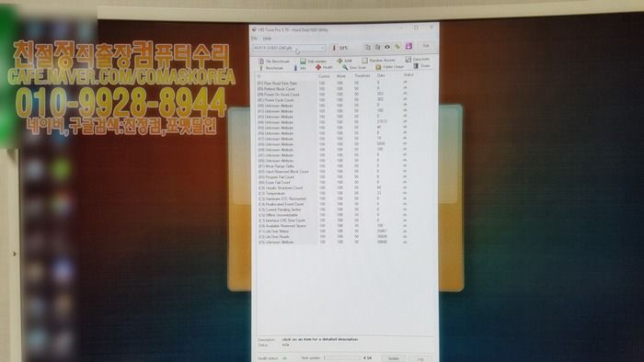644x362 pixels.
Task: Click the Status column header
Action: pyautogui.click(x=408, y=75)
